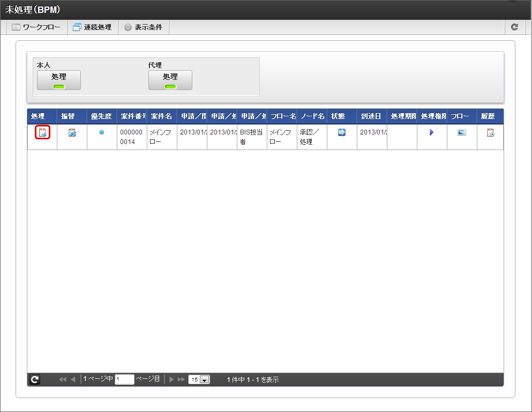Click the 振替 (transfer) icon in the row

coord(72,132)
